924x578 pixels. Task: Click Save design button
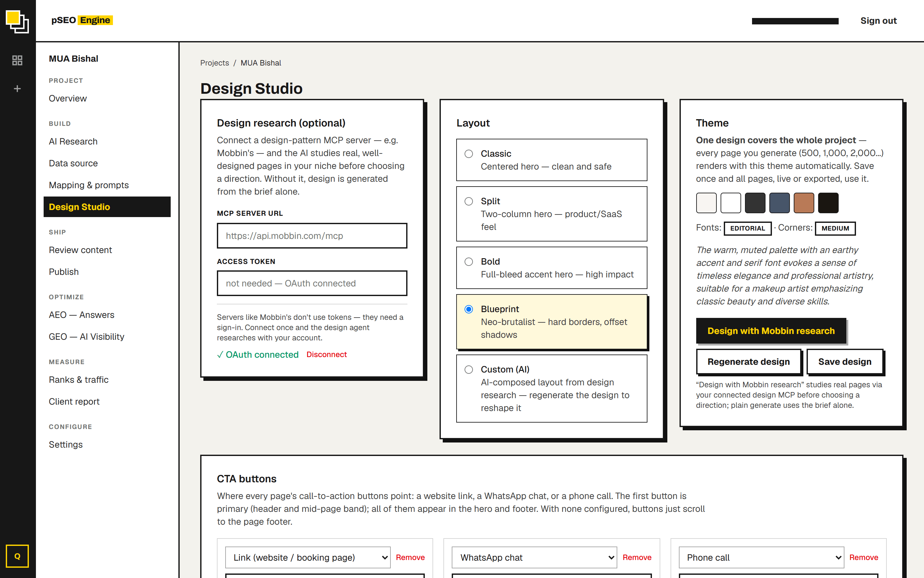(x=844, y=362)
